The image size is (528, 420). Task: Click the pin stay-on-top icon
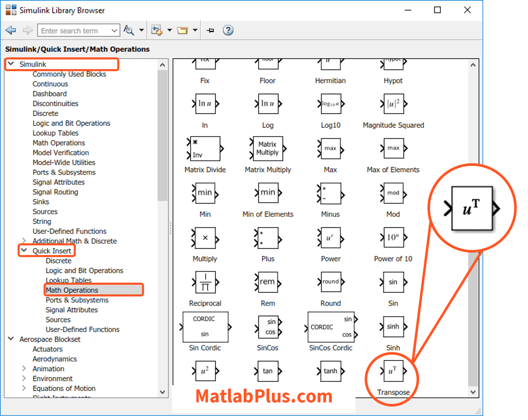coord(211,30)
